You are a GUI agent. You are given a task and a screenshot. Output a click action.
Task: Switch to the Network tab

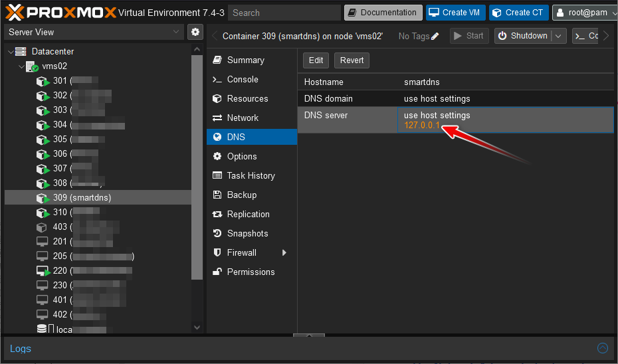coord(243,118)
